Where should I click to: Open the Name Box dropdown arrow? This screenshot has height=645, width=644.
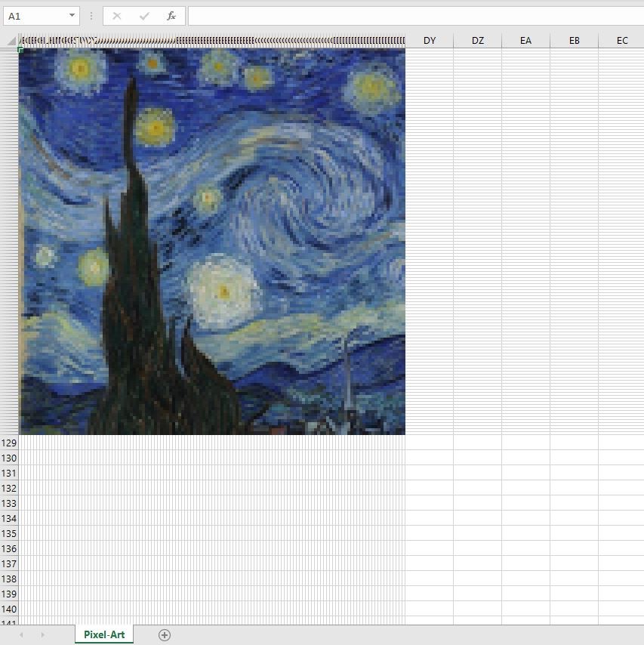pyautogui.click(x=72, y=16)
